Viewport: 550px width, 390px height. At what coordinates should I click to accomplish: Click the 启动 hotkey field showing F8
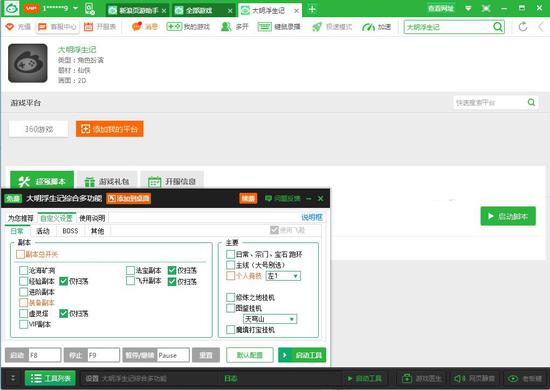45,355
